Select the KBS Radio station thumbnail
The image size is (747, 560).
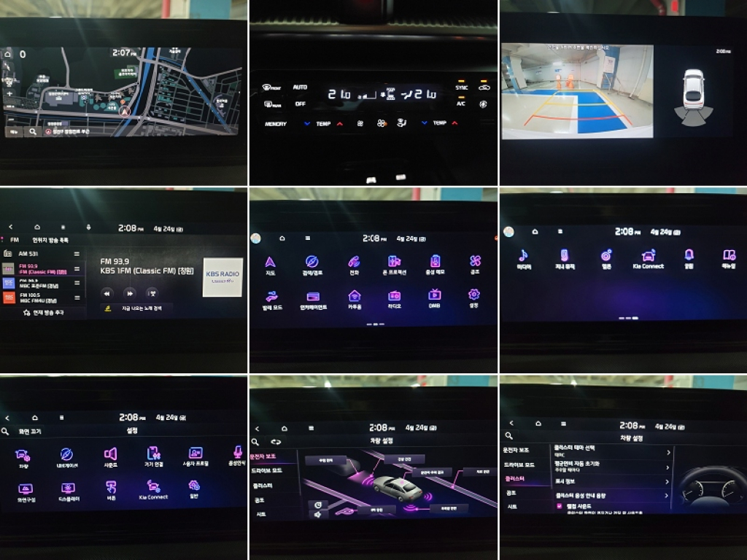click(222, 277)
